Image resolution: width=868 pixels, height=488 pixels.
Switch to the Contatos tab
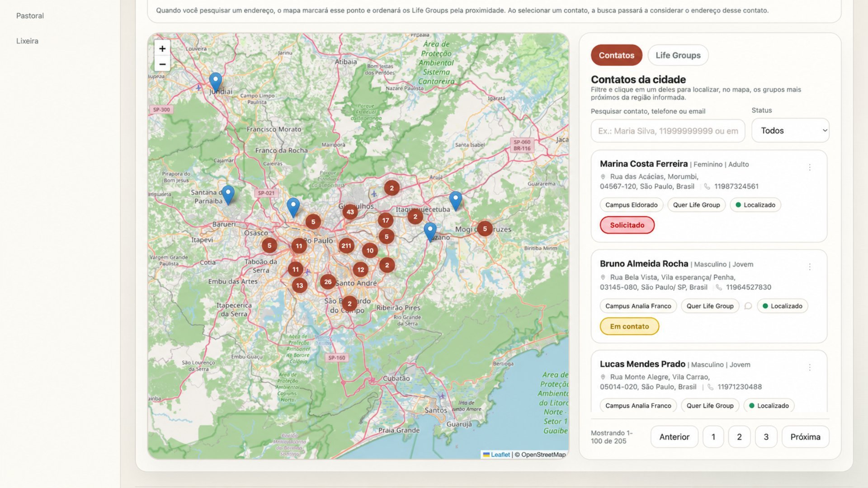pyautogui.click(x=616, y=55)
